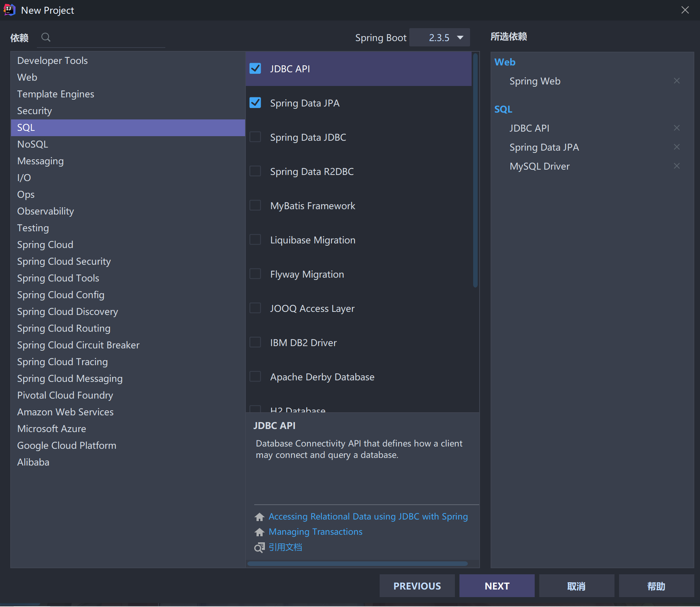Click Spring Web in selected dependencies
This screenshot has width=700, height=607.
click(535, 81)
